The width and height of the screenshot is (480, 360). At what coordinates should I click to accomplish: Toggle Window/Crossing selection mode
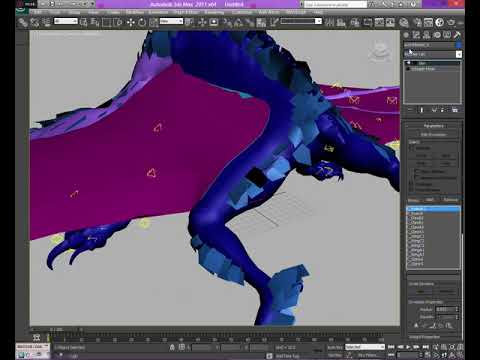coord(118,22)
